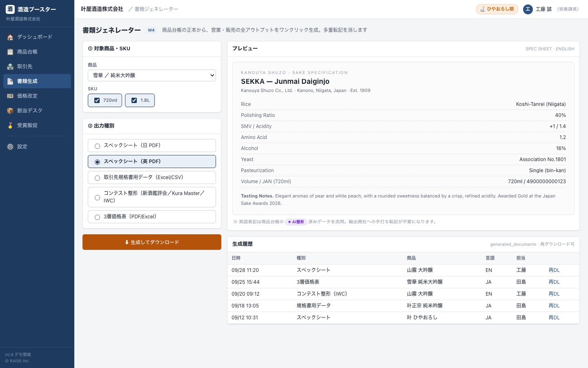Click the Association No.1801 yeast value
Viewport: 588px width, 368px height.
click(543, 159)
